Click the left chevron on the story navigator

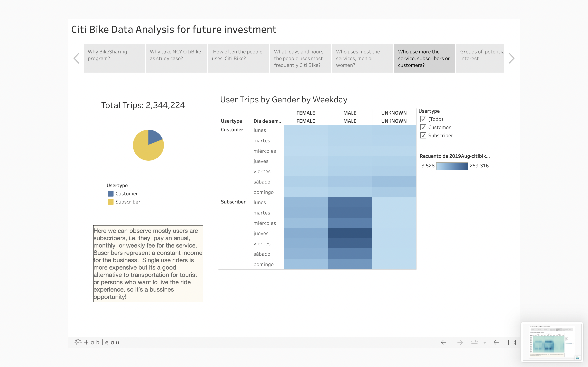click(x=76, y=58)
